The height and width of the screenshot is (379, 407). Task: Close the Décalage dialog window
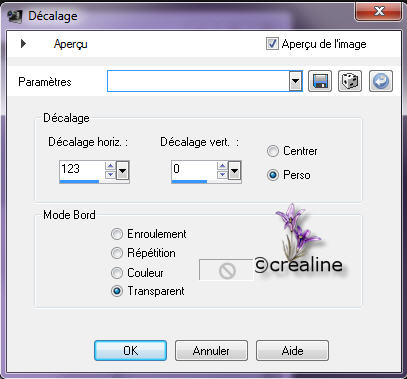point(379,12)
